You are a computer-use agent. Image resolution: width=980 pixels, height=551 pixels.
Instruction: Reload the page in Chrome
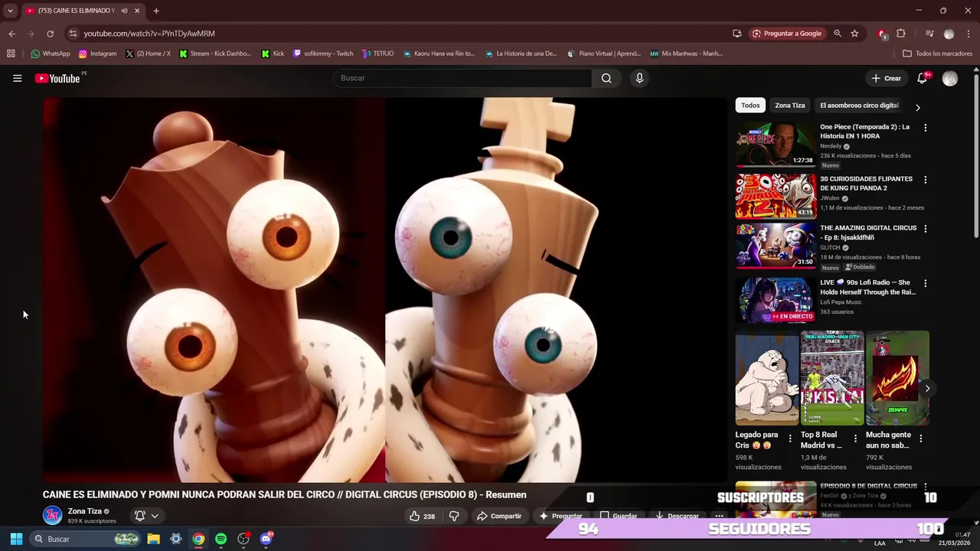click(50, 34)
